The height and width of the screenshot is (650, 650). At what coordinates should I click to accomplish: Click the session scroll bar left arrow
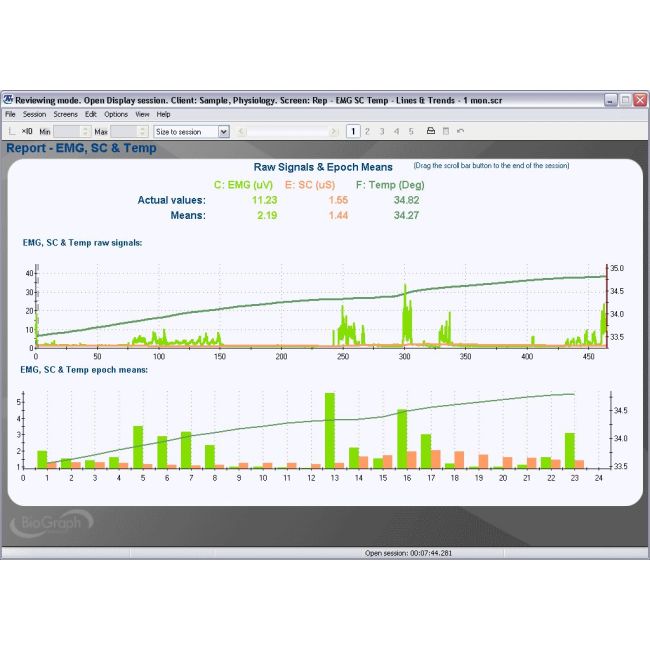point(241,132)
